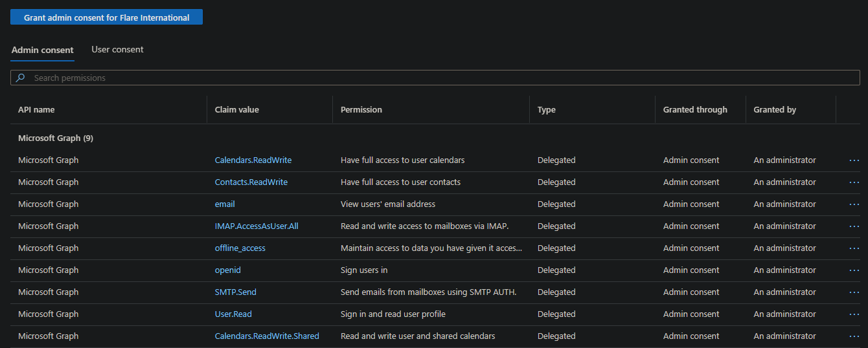The width and height of the screenshot is (868, 348).
Task: Sort by the API name column header
Action: coord(36,110)
